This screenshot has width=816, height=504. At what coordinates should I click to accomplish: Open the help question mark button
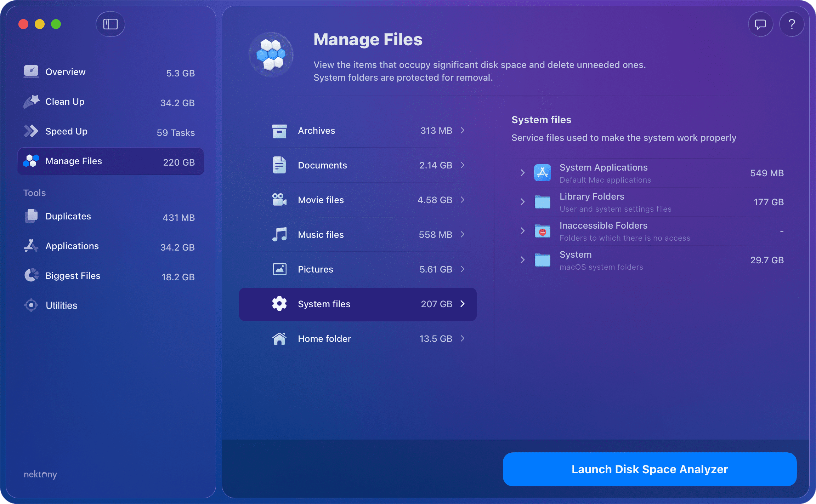click(792, 24)
